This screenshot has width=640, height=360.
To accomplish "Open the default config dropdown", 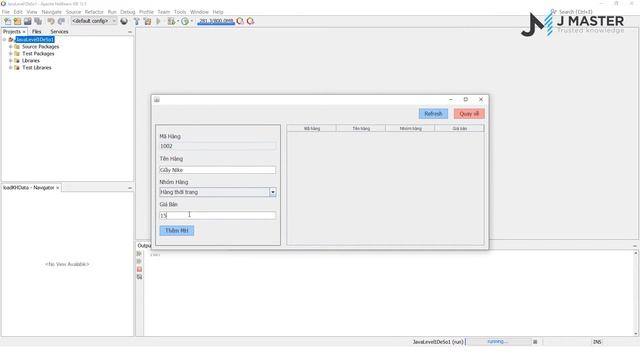I will tap(94, 21).
